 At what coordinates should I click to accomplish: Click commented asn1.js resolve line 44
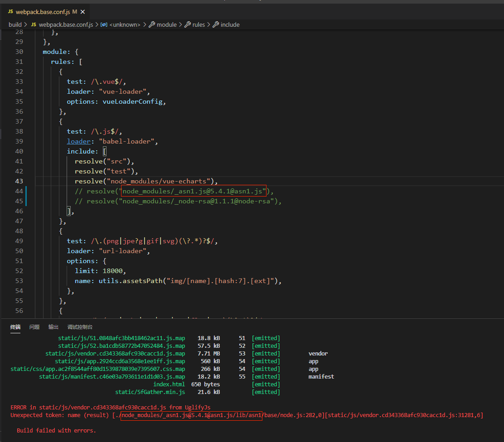pos(174,191)
